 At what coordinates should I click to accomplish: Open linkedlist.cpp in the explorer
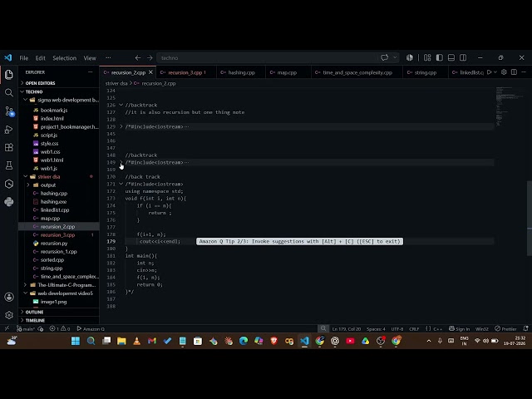point(59,210)
